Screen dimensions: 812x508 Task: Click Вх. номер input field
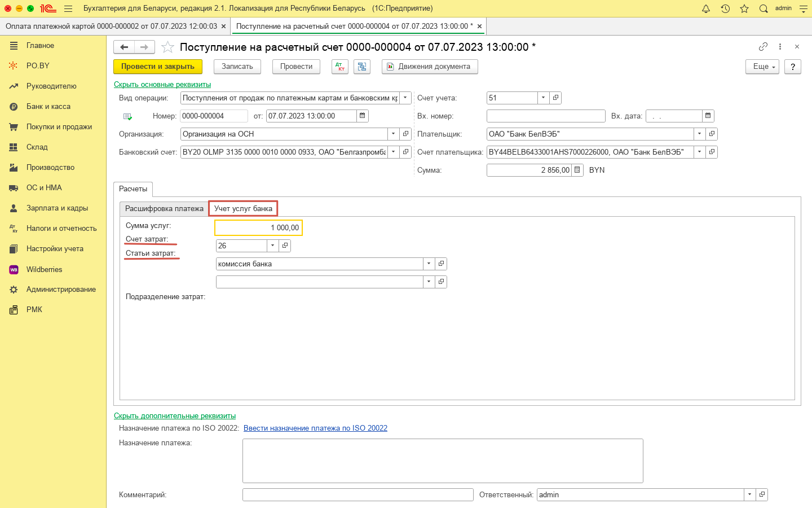pyautogui.click(x=546, y=116)
